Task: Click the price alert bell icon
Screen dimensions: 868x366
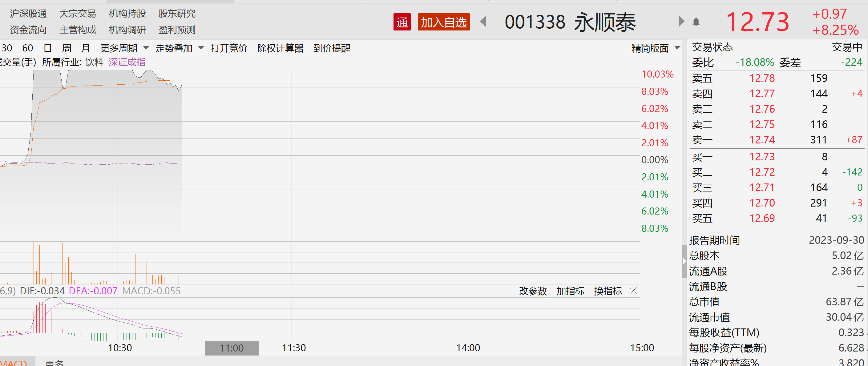Action: click(696, 22)
